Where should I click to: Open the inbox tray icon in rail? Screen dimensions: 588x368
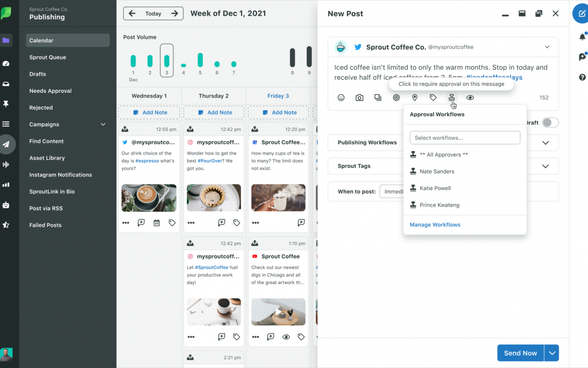[6, 84]
